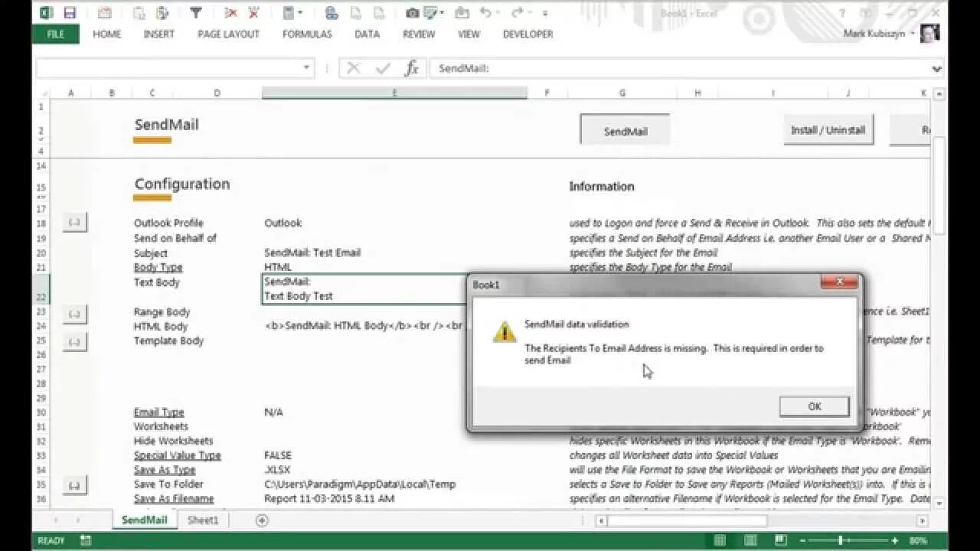Open the Help question mark icon
The width and height of the screenshot is (980, 551).
click(x=843, y=13)
